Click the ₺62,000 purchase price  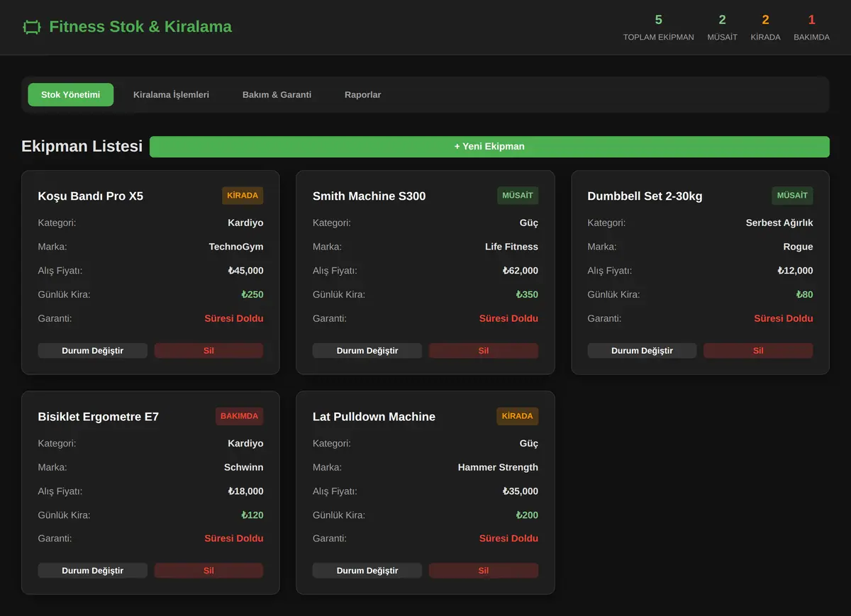tap(521, 271)
